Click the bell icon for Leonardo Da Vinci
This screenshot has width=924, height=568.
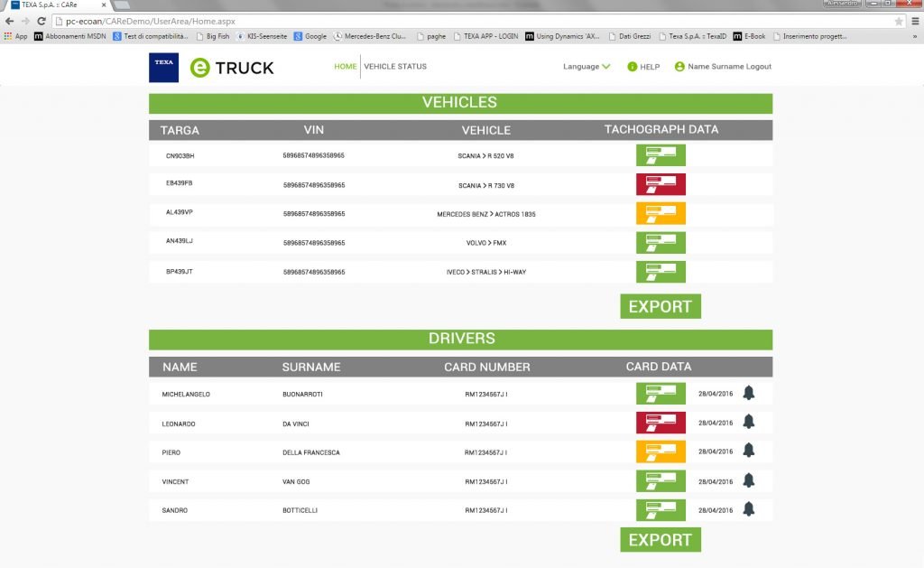click(x=748, y=422)
